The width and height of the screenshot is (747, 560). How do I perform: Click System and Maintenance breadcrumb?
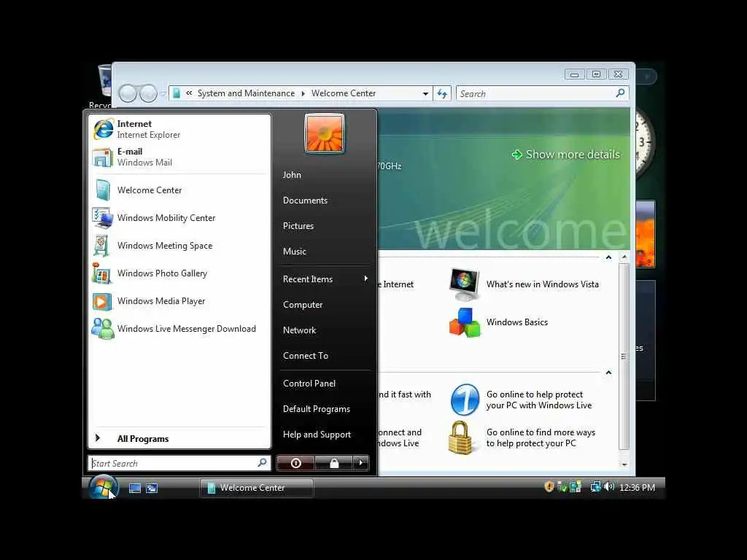coord(246,93)
